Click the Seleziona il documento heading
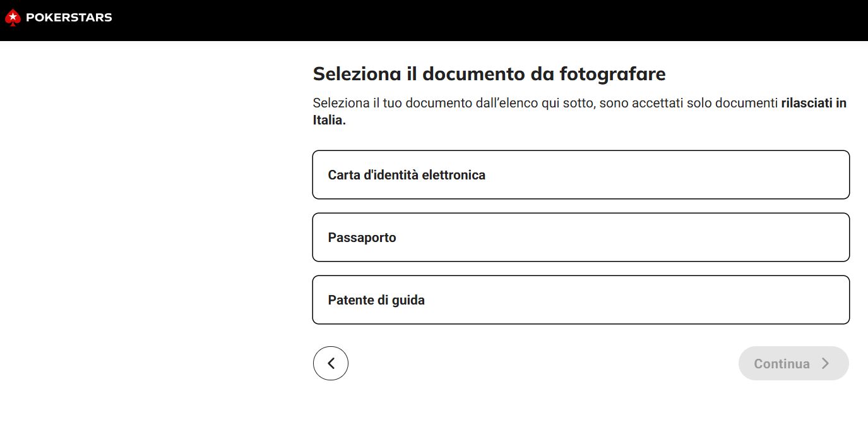 (489, 74)
